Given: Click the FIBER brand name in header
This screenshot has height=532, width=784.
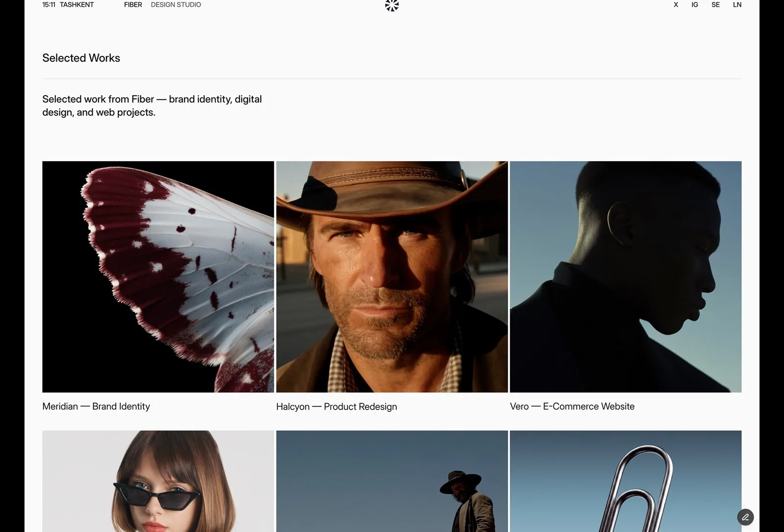Looking at the screenshot, I should (133, 5).
